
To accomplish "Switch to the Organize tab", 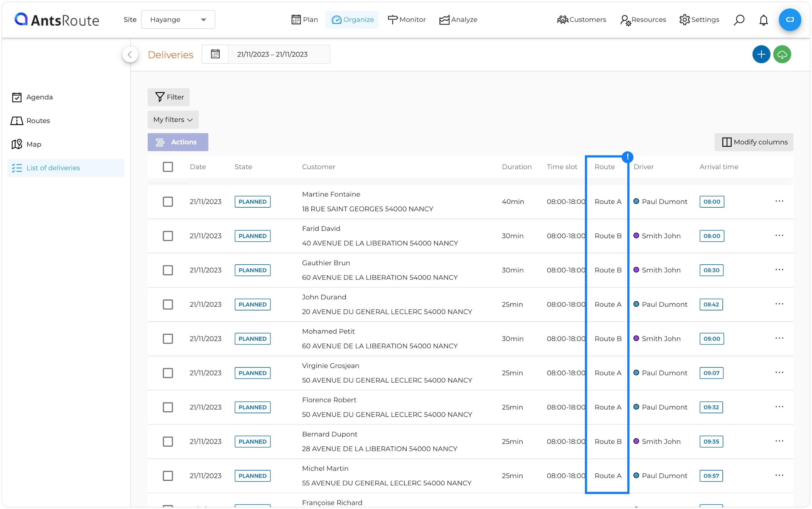I will [352, 20].
